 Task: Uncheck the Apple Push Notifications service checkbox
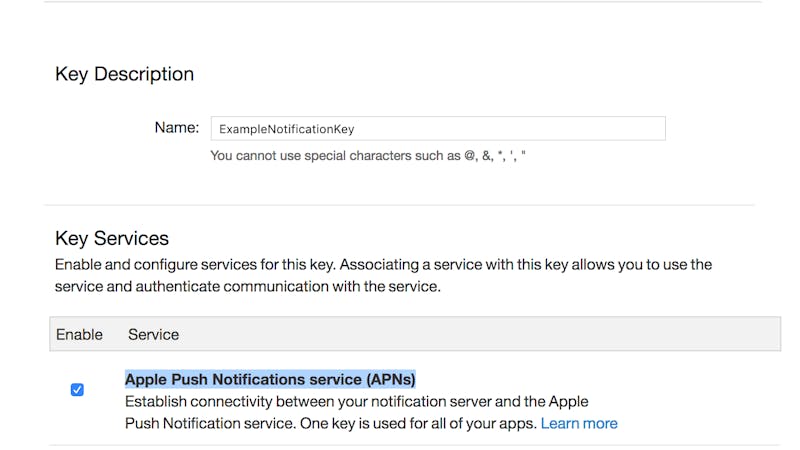point(77,390)
